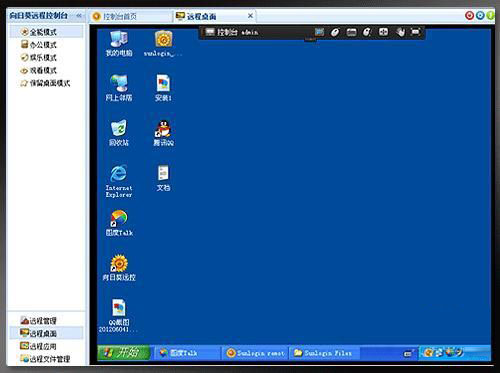Close the 远程桌面 tab

(x=250, y=16)
